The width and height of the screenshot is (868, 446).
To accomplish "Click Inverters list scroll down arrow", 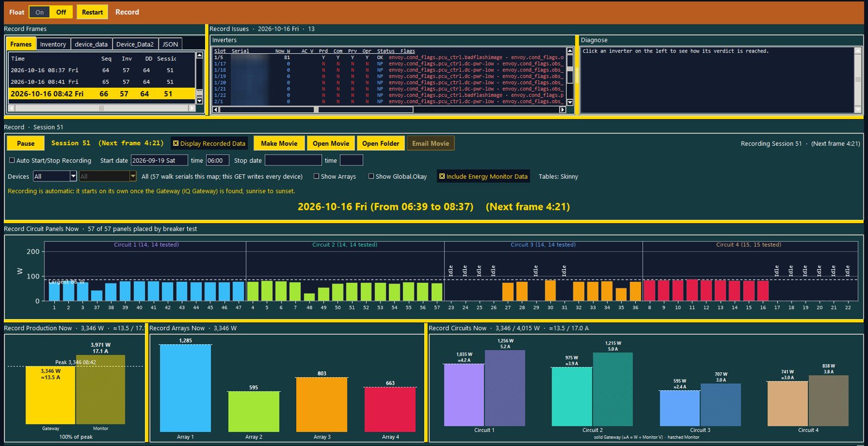I will [570, 102].
